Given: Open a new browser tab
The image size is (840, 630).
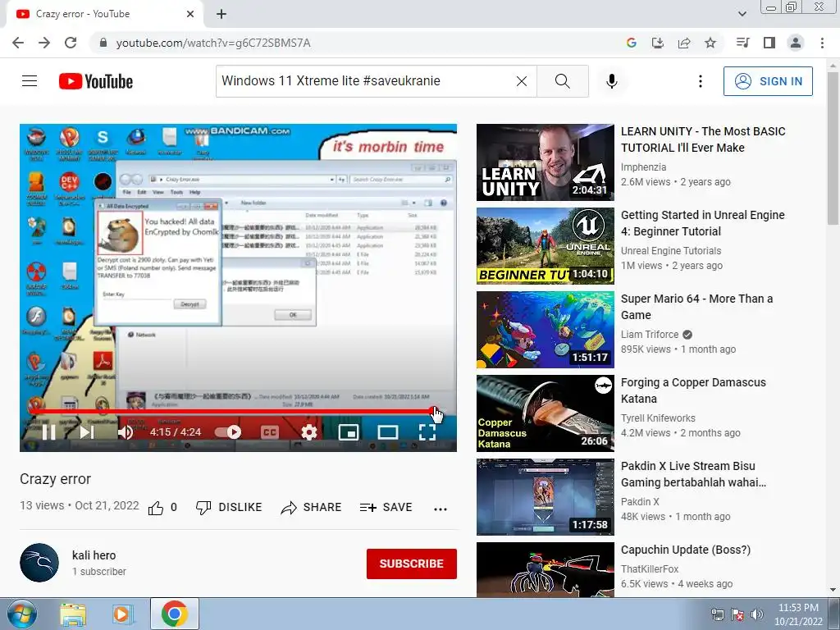Looking at the screenshot, I should [x=221, y=14].
